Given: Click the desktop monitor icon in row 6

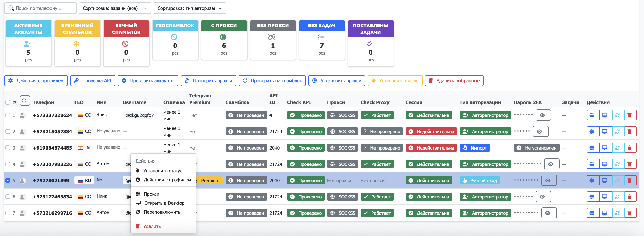Looking at the screenshot, I should tap(605, 197).
